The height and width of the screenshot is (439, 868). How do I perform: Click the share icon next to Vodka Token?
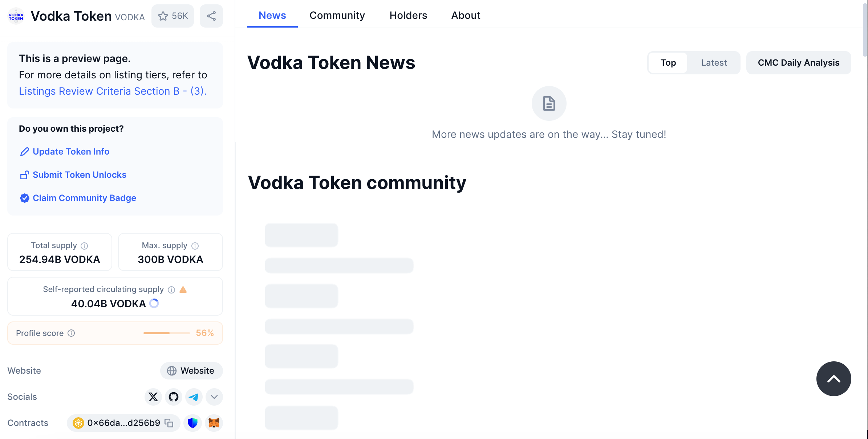pyautogui.click(x=211, y=16)
